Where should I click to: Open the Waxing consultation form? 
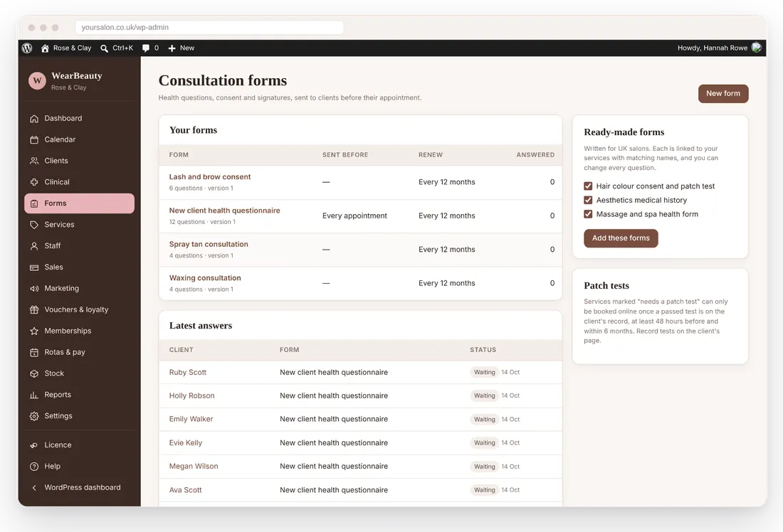coord(205,278)
